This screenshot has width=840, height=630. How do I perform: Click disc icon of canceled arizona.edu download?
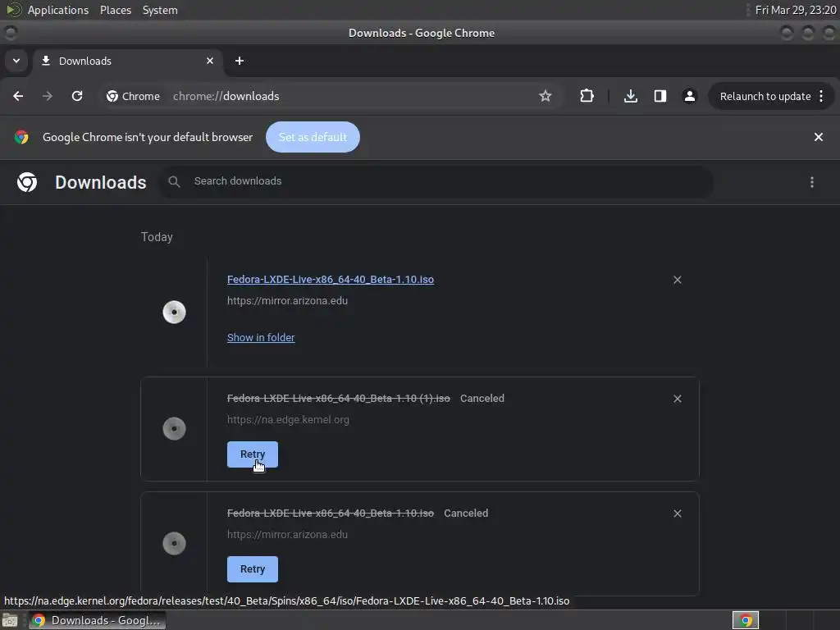[x=174, y=543]
